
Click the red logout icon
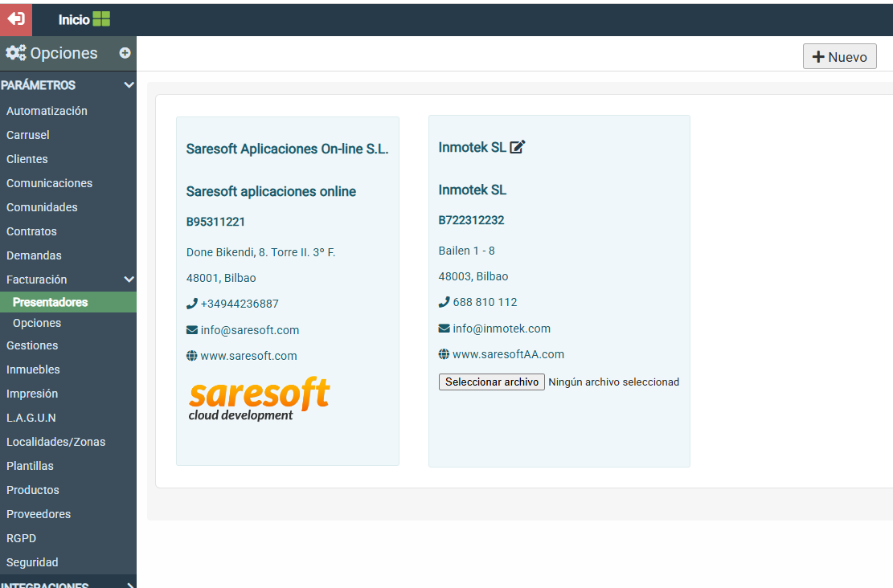[16, 19]
